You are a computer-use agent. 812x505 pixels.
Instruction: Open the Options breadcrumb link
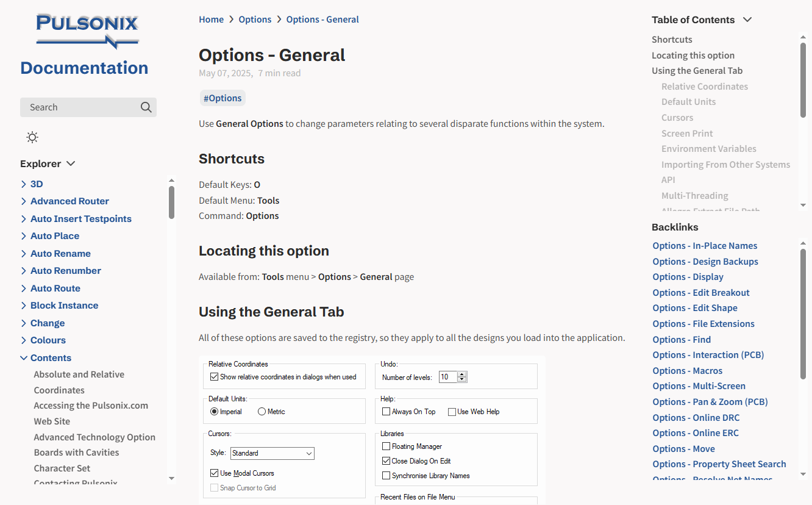(255, 20)
